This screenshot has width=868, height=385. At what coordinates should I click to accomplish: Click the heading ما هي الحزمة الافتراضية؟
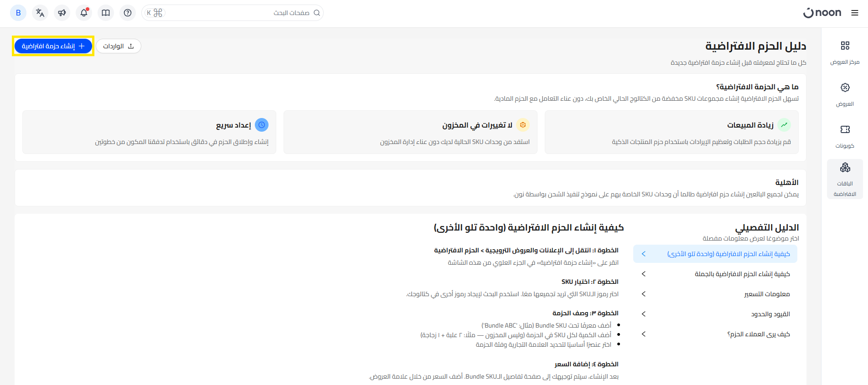pos(757,87)
